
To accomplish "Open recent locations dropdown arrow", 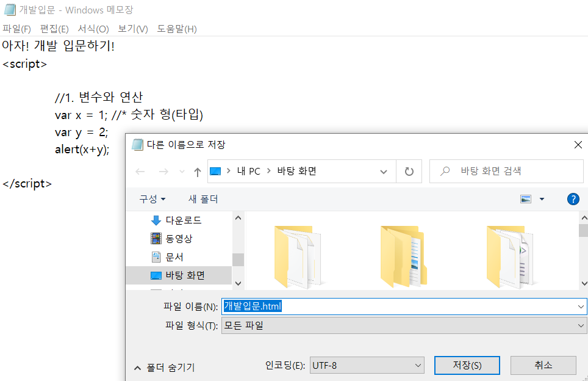I will (182, 172).
